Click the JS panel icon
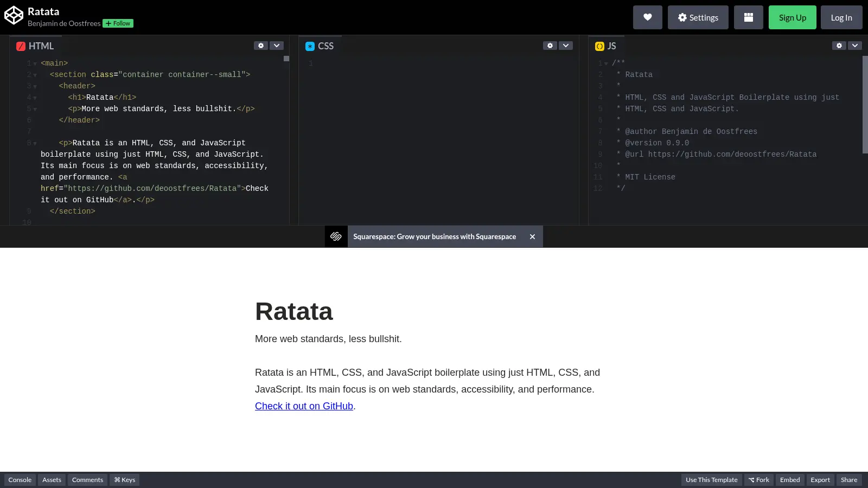Screen dimensions: 868x488 (599, 46)
